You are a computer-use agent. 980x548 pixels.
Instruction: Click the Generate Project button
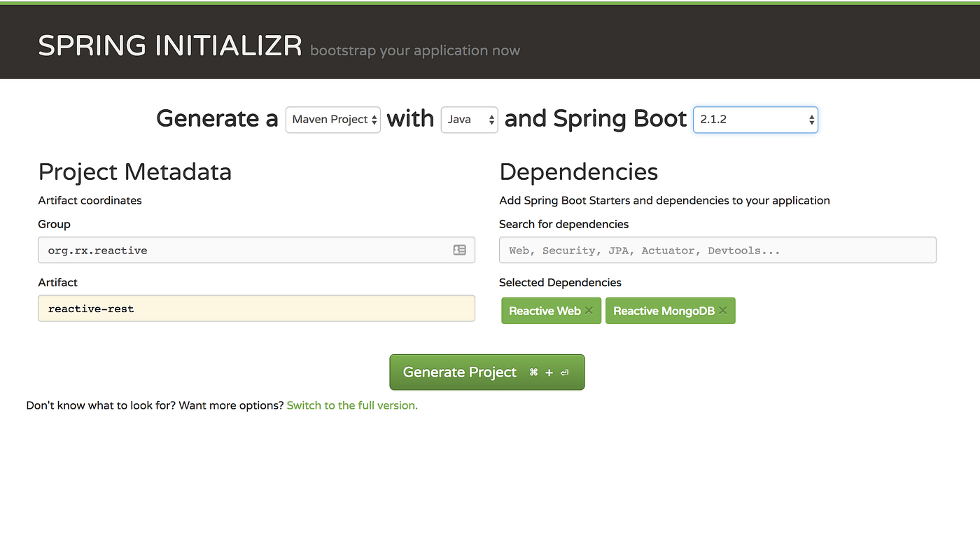tap(487, 372)
